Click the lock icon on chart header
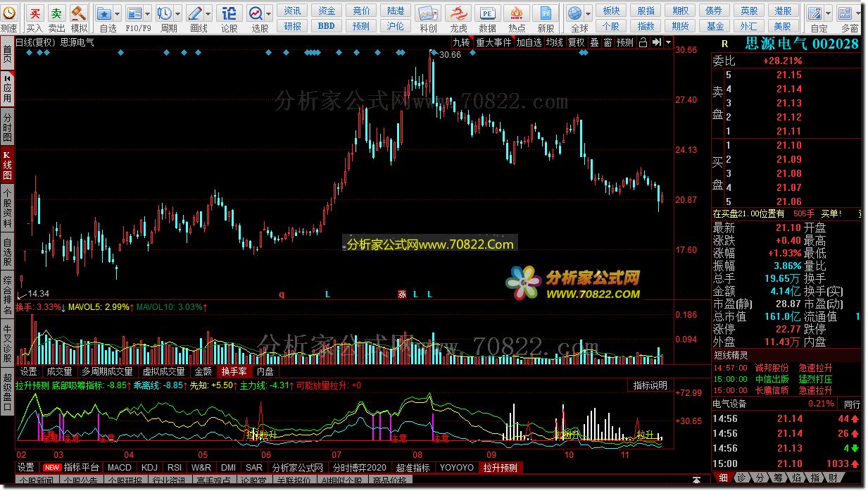868x491 pixels. (643, 42)
